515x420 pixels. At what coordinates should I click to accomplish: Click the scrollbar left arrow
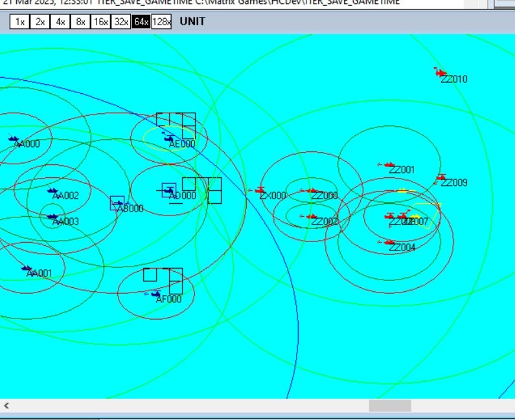click(x=6, y=406)
